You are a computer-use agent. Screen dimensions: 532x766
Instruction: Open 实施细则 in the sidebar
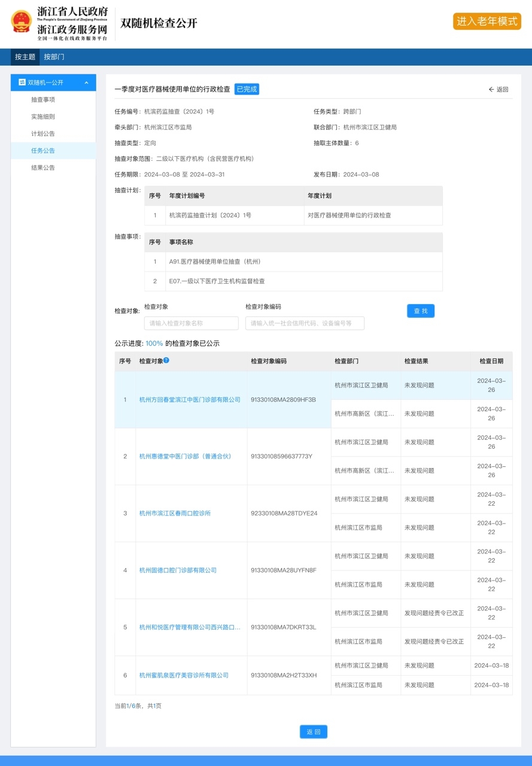[43, 117]
